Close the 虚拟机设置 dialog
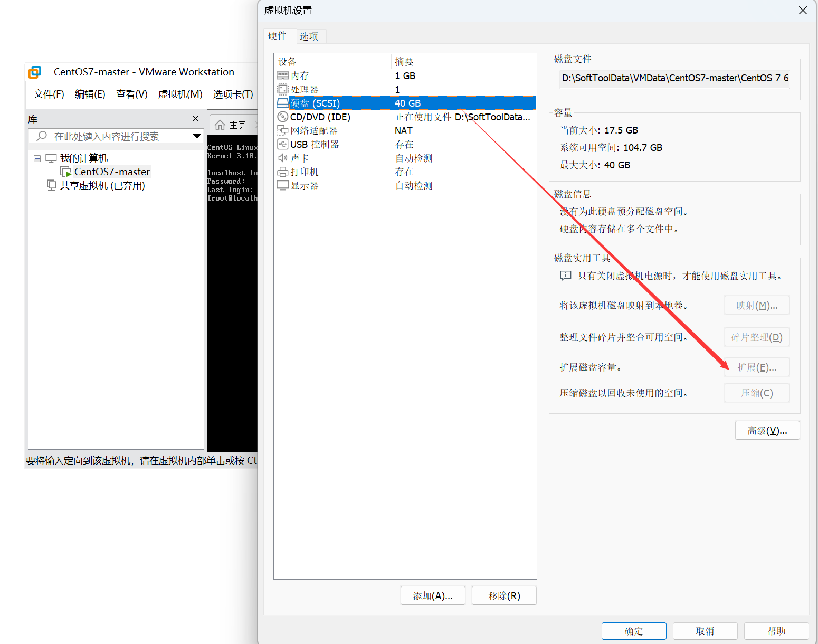 coord(803,11)
